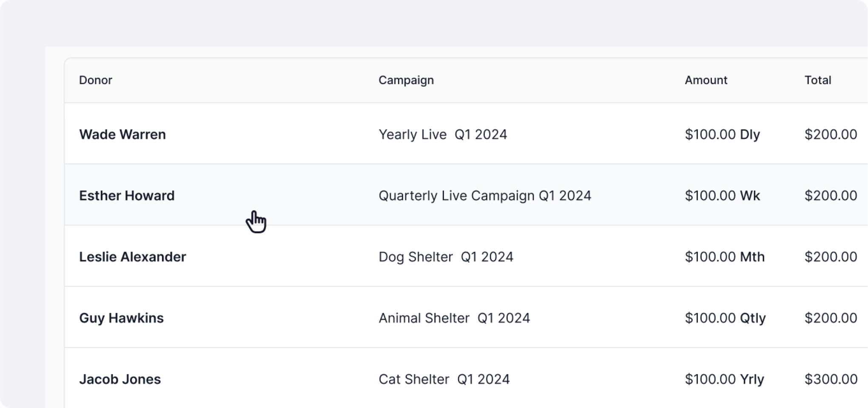This screenshot has width=868, height=408.
Task: Select the $100.00 Wk amount cell
Action: coord(722,195)
